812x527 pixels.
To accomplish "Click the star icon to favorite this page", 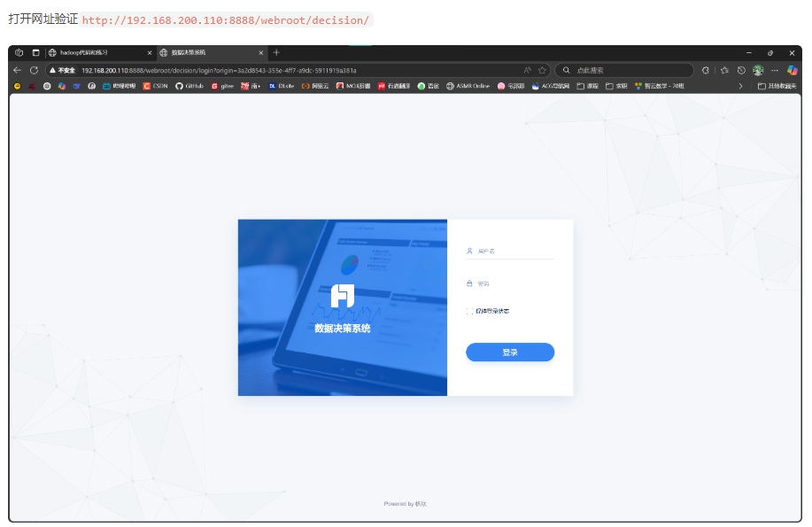I will (x=542, y=70).
